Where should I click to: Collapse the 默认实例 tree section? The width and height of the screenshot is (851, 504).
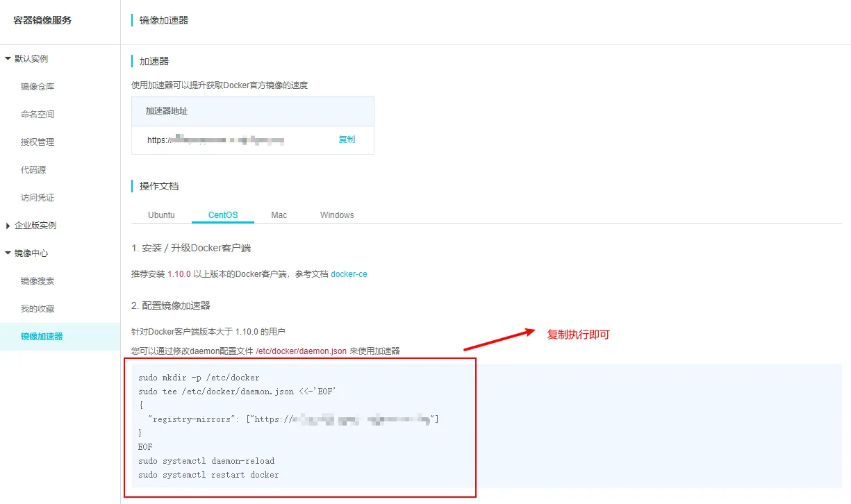click(8, 59)
